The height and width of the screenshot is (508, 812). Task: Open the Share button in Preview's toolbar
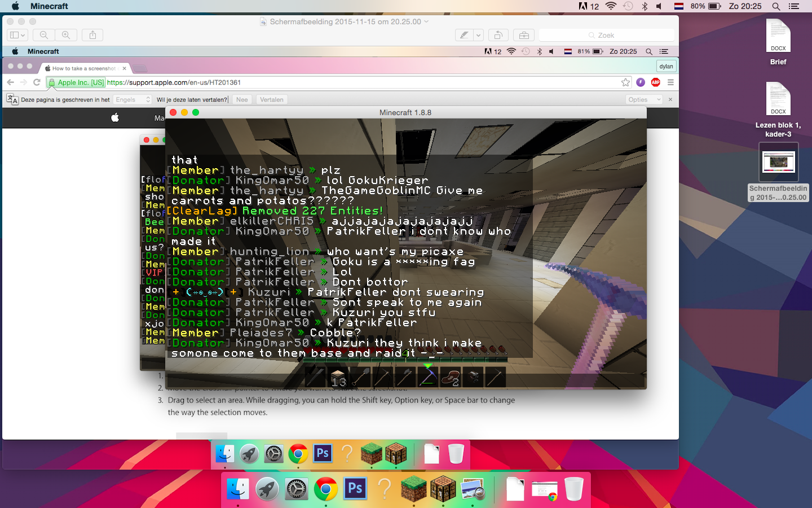point(92,35)
